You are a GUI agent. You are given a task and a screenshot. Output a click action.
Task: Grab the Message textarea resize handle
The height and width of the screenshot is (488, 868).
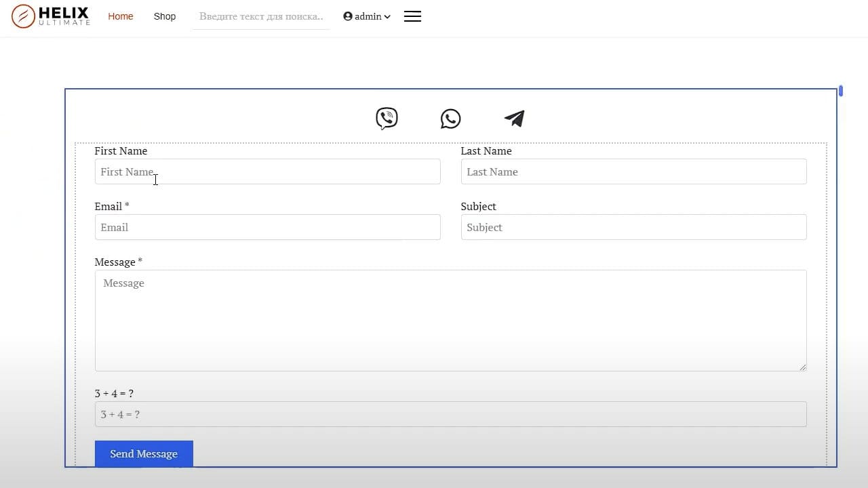pos(802,367)
